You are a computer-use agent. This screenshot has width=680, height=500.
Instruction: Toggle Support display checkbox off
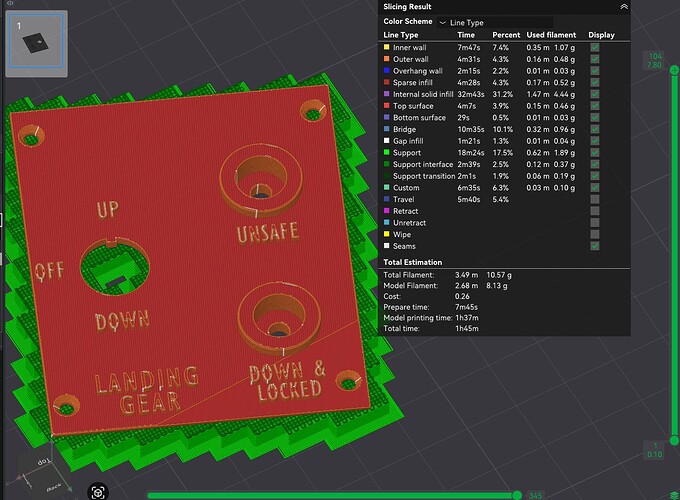595,153
